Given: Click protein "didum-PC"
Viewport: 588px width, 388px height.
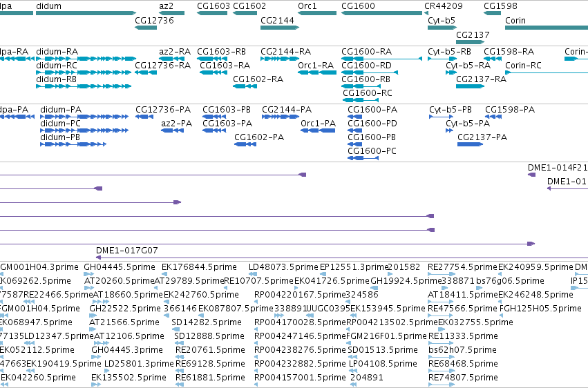Looking at the screenshot, I should [x=84, y=130].
